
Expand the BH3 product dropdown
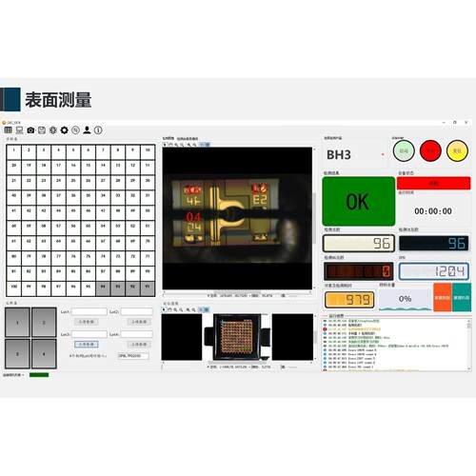(x=383, y=154)
